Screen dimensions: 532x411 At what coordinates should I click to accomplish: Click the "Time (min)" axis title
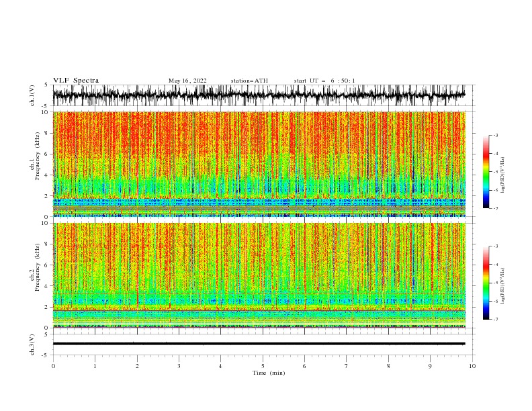coord(269,373)
